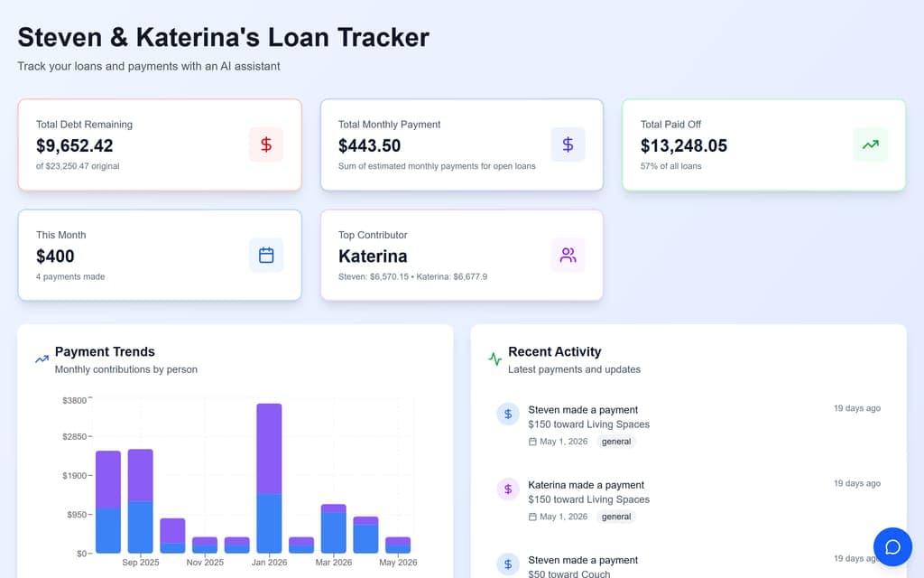Click '$150 toward Living Spaces' under Katerina
Screen dimensions: 924x578
tap(588, 499)
